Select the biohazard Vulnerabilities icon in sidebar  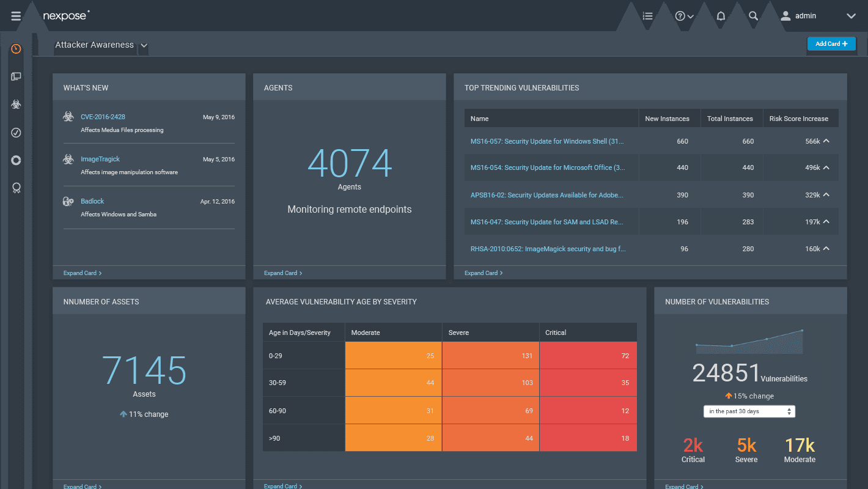15,104
